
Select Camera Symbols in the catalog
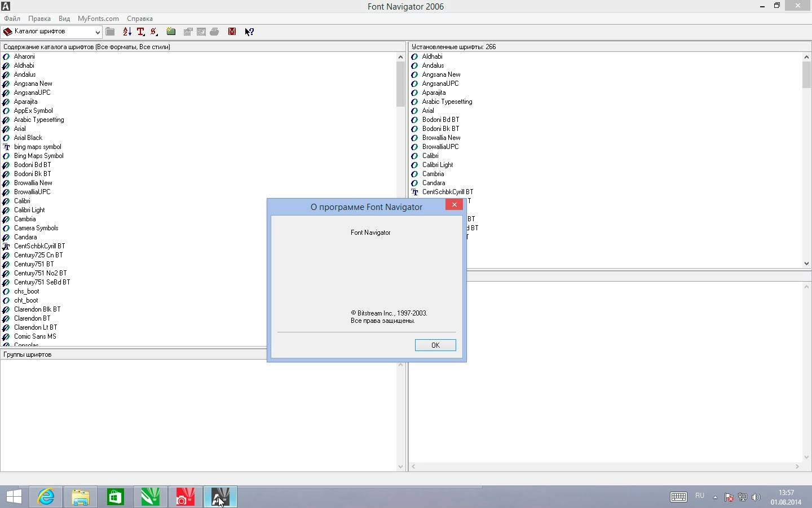(36, 228)
